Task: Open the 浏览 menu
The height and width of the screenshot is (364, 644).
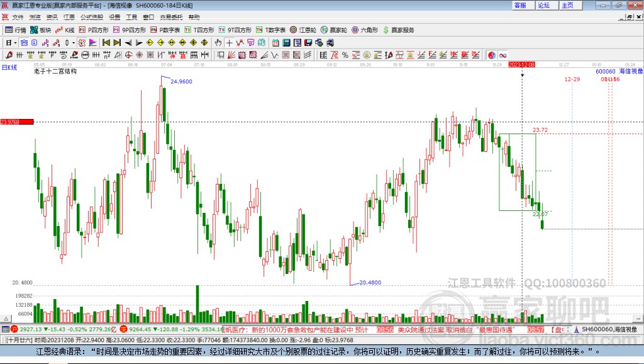Action: [x=35, y=17]
